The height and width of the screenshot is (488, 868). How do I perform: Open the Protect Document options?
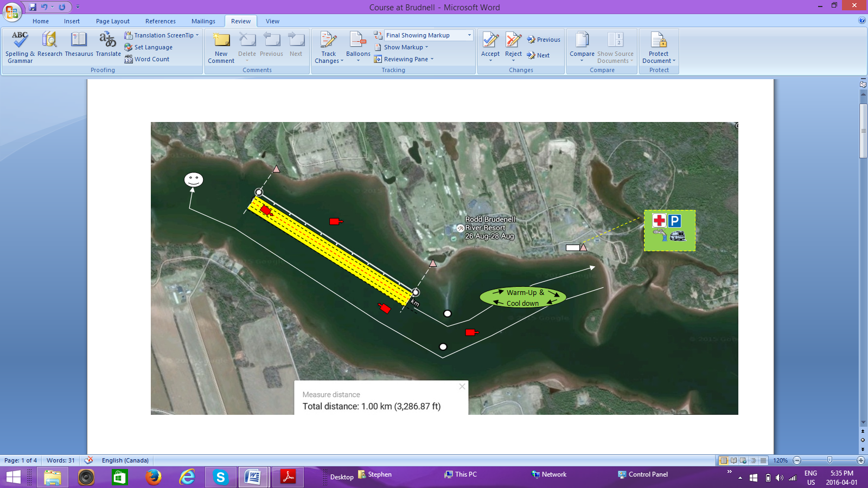tap(659, 47)
